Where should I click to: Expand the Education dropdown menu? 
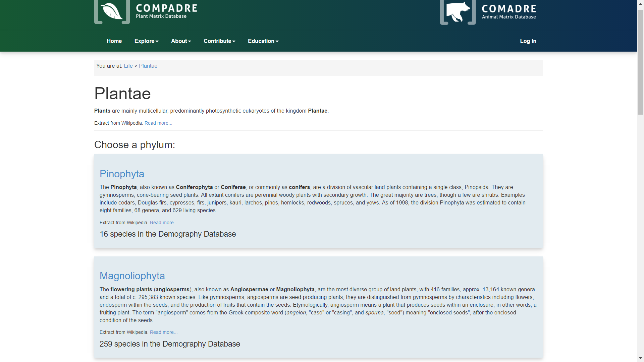pyautogui.click(x=263, y=41)
